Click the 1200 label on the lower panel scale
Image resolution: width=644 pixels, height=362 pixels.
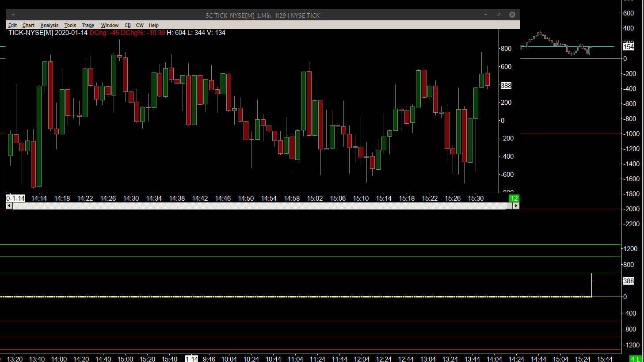630,249
